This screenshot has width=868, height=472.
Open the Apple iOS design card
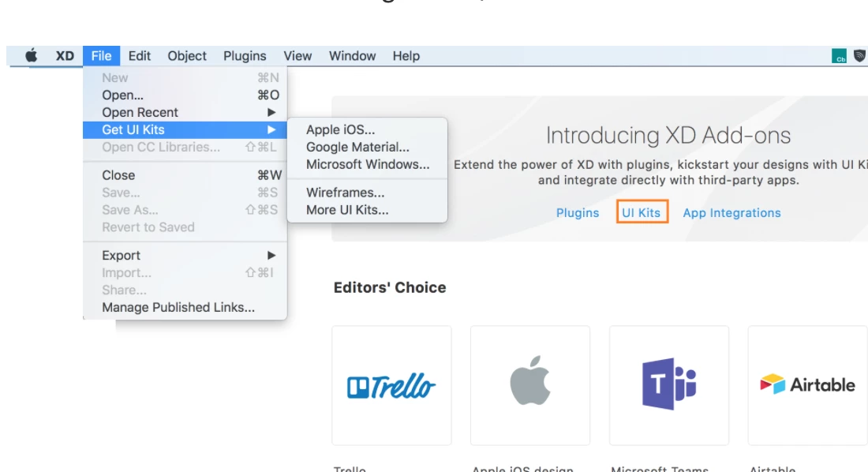pos(529,386)
